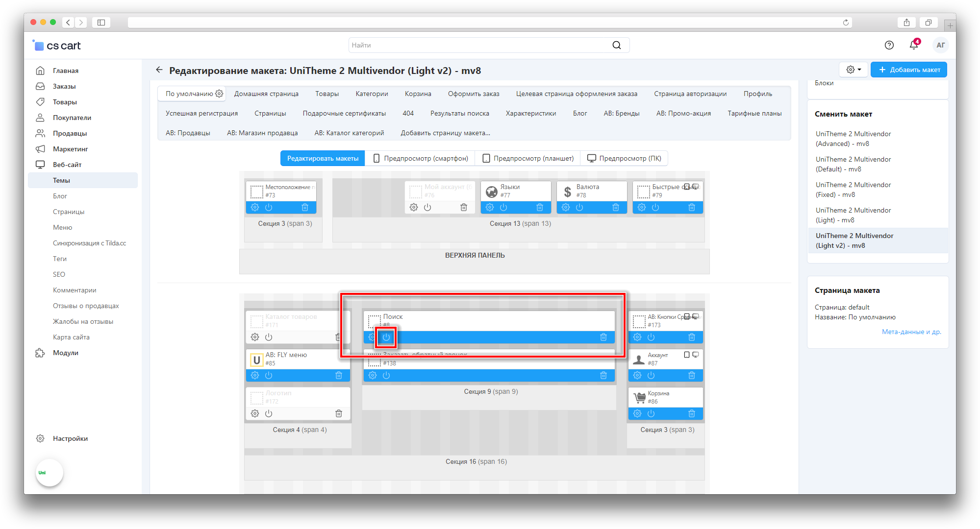The image size is (980, 529).
Task: Open notifications bell icon
Action: point(913,45)
